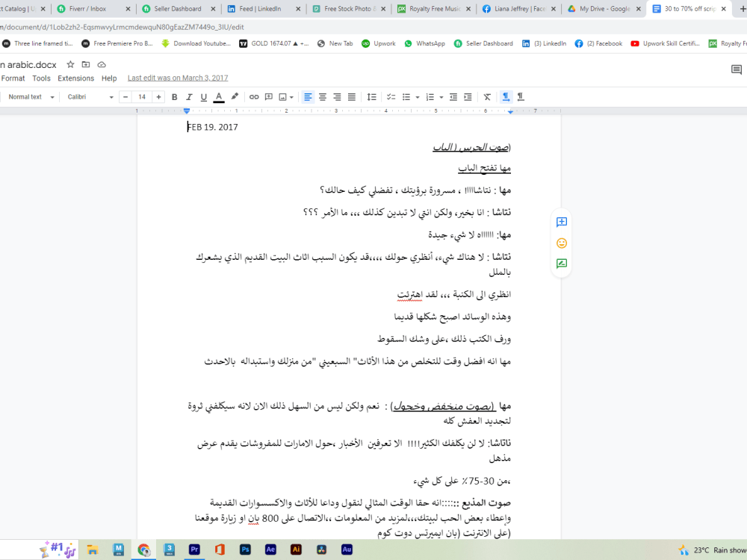This screenshot has width=747, height=560.
Task: Close the Seller Dashboard tab
Action: click(213, 8)
